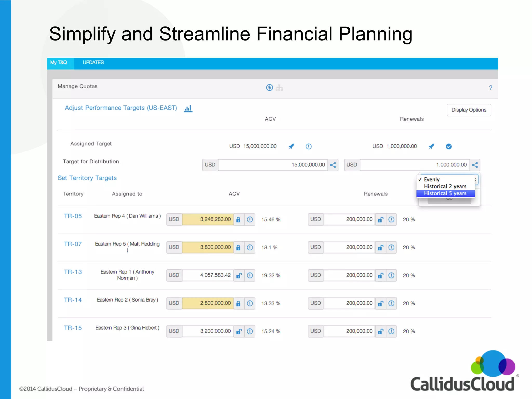Open territory TR-07 link
Image resolution: width=532 pixels, height=399 pixels.
click(73, 244)
